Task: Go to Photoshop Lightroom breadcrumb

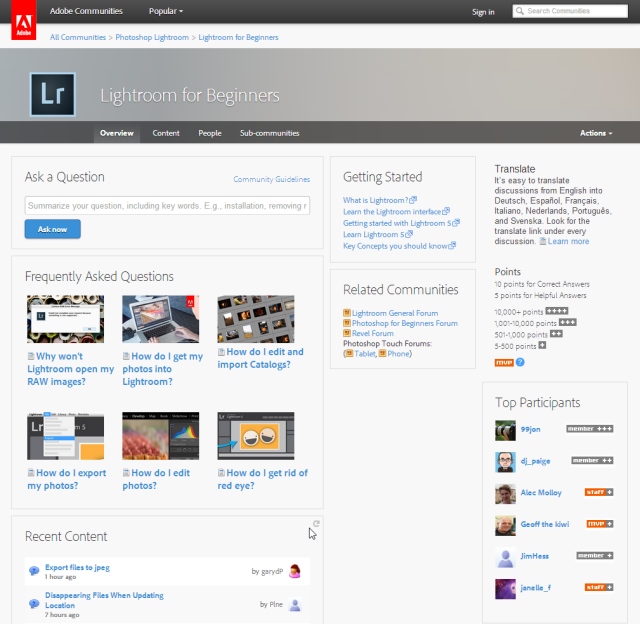Action: click(152, 37)
